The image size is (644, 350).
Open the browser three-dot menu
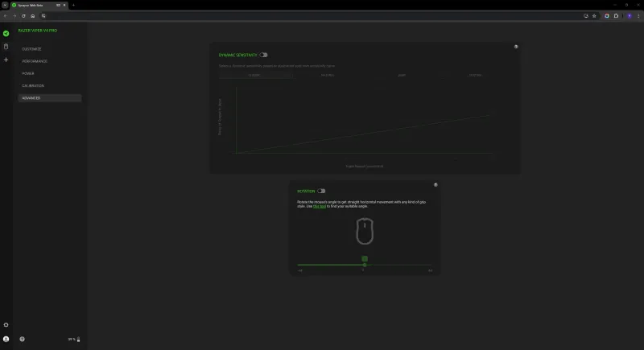[x=638, y=15]
